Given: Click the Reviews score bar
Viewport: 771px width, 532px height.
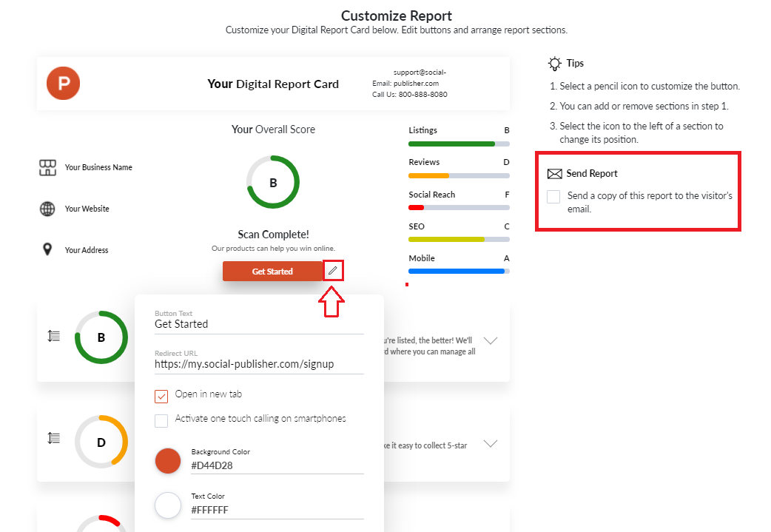Looking at the screenshot, I should tap(459, 175).
